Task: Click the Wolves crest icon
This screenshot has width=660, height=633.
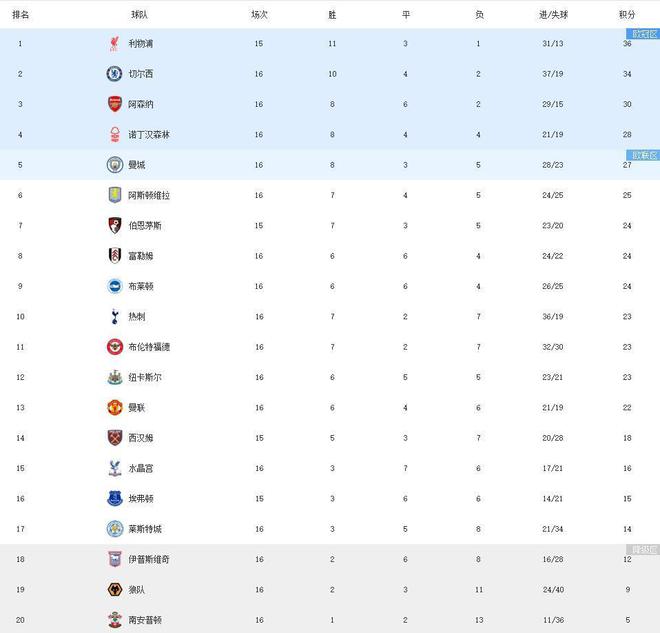Action: [x=114, y=589]
